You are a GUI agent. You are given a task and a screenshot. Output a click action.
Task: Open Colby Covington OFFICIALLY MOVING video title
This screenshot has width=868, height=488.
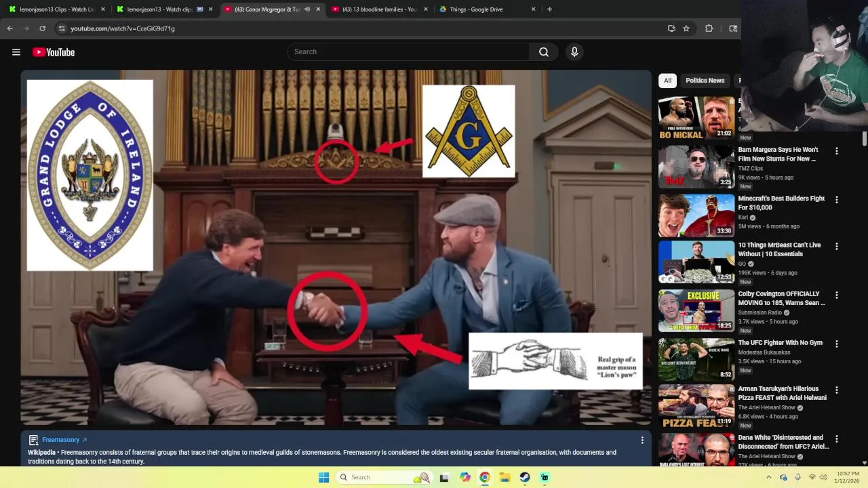pos(781,298)
